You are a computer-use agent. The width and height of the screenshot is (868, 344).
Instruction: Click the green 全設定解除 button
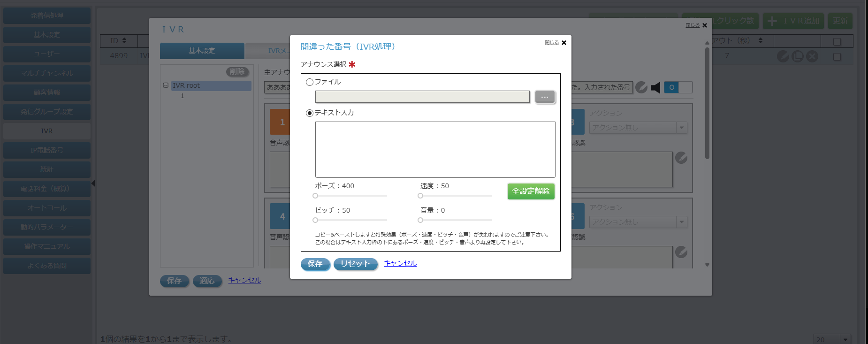coord(531,191)
